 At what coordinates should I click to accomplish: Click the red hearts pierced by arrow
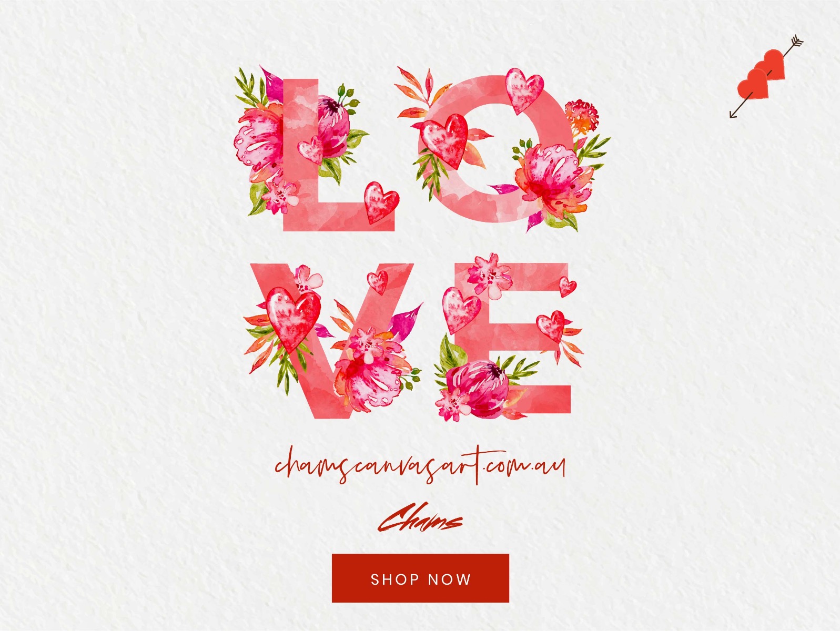pos(761,75)
